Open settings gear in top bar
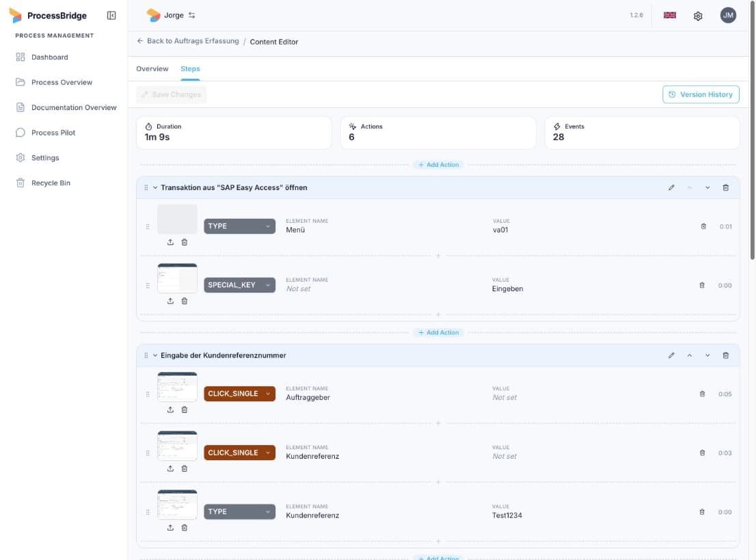Screen dimensions: 756x560 (x=698, y=16)
